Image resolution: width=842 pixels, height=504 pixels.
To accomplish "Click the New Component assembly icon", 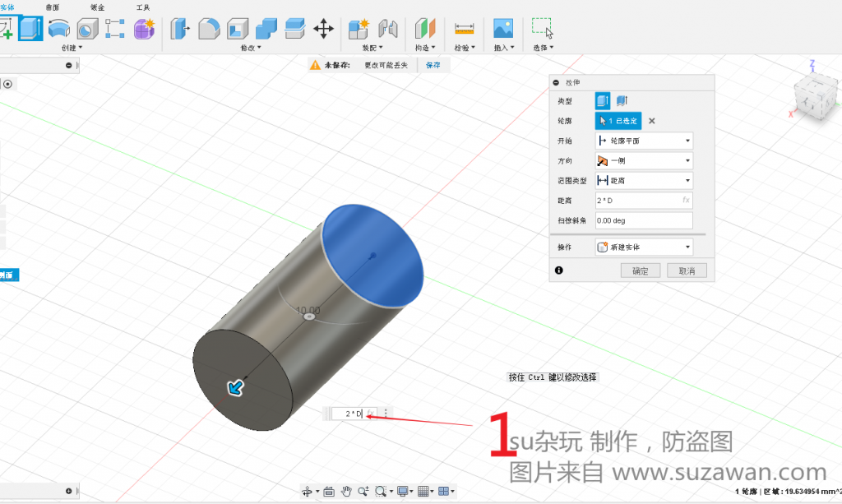I will click(x=359, y=29).
